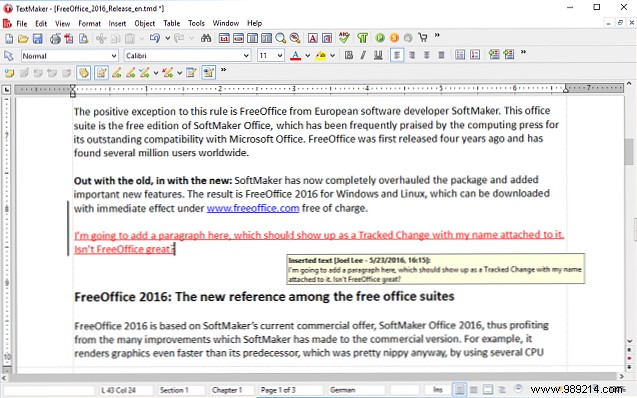Export as PDF using the red PDF icon
The image size is (637, 398).
pyautogui.click(x=69, y=39)
